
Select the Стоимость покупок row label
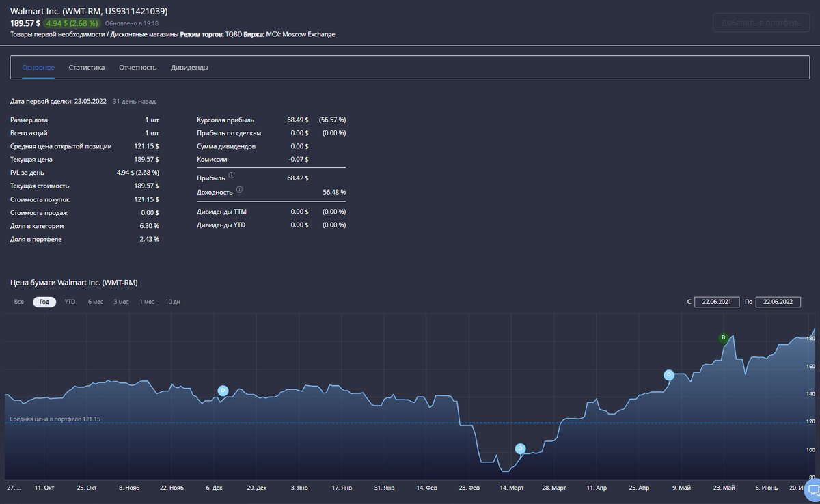pyautogui.click(x=40, y=199)
